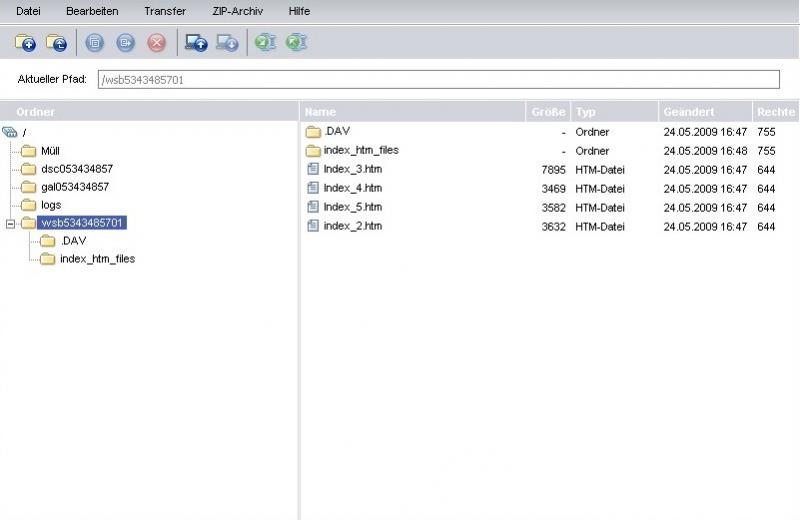Screen dimensions: 800x520
Task: Click the first green ZIP archive icon
Action: pos(265,43)
